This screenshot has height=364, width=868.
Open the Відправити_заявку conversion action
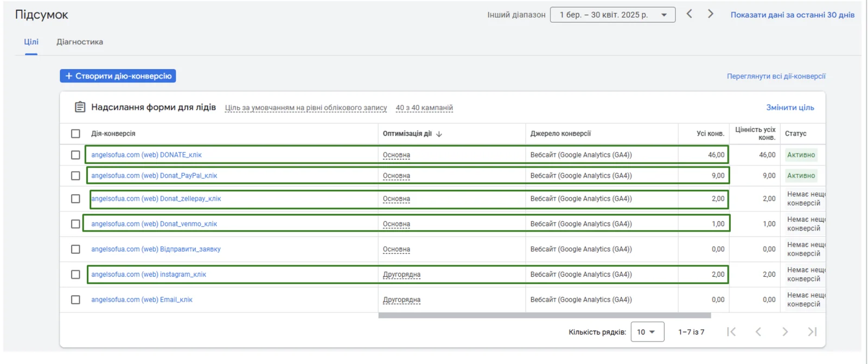click(x=156, y=249)
